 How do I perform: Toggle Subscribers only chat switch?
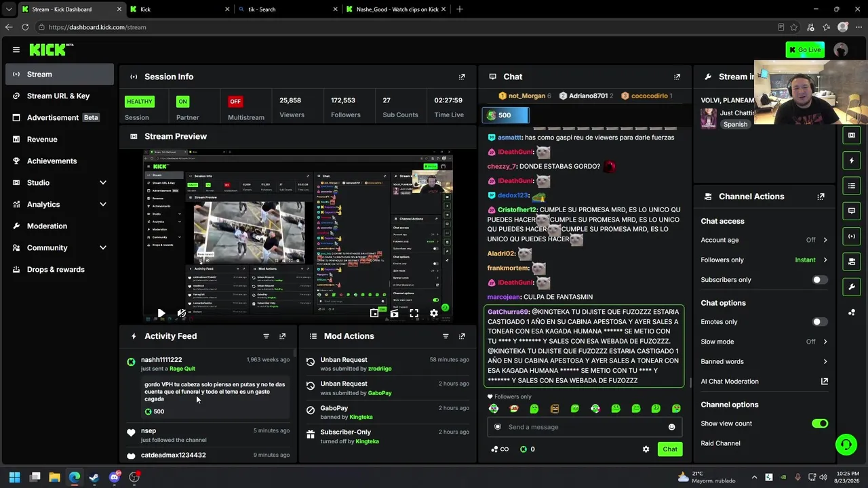point(820,280)
